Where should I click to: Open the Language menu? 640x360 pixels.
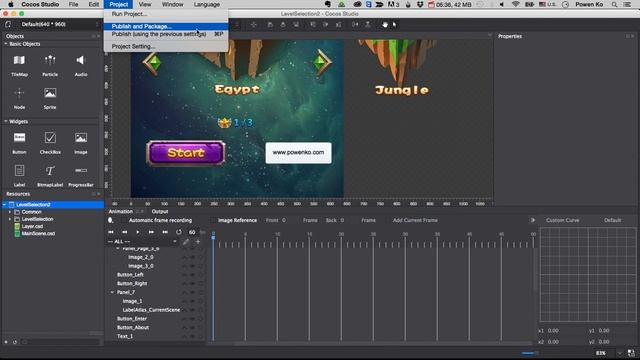click(207, 4)
